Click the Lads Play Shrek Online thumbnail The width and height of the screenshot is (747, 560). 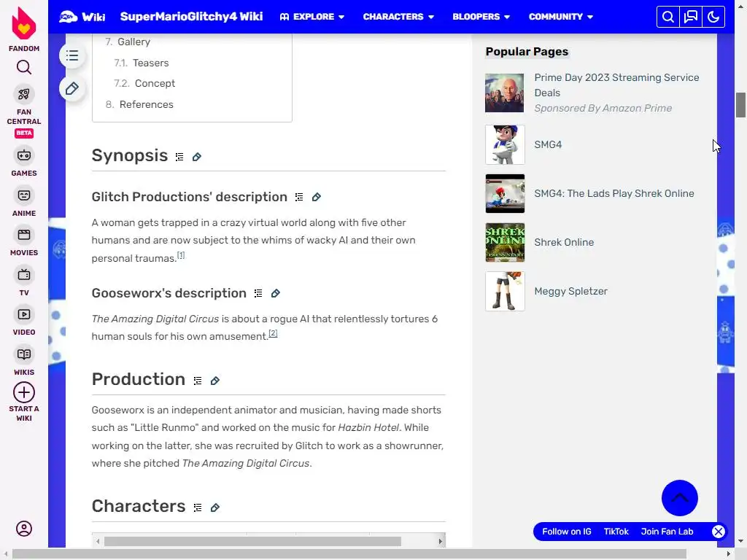pos(505,194)
